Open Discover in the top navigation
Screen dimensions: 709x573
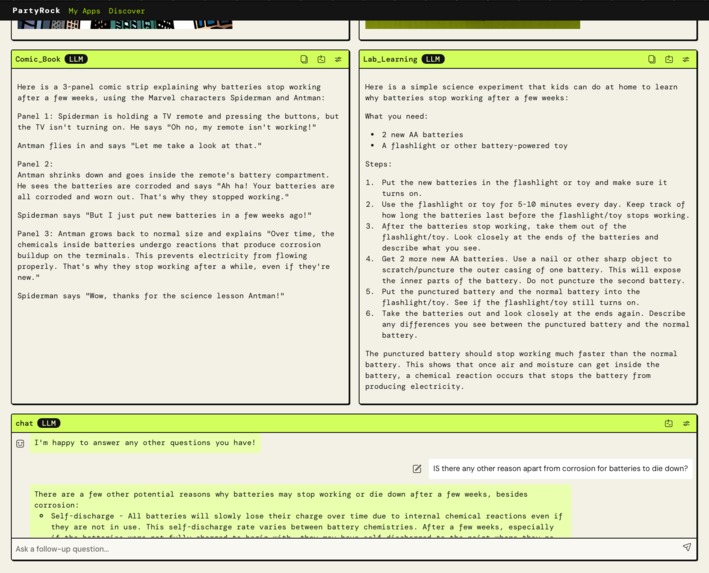click(x=127, y=11)
